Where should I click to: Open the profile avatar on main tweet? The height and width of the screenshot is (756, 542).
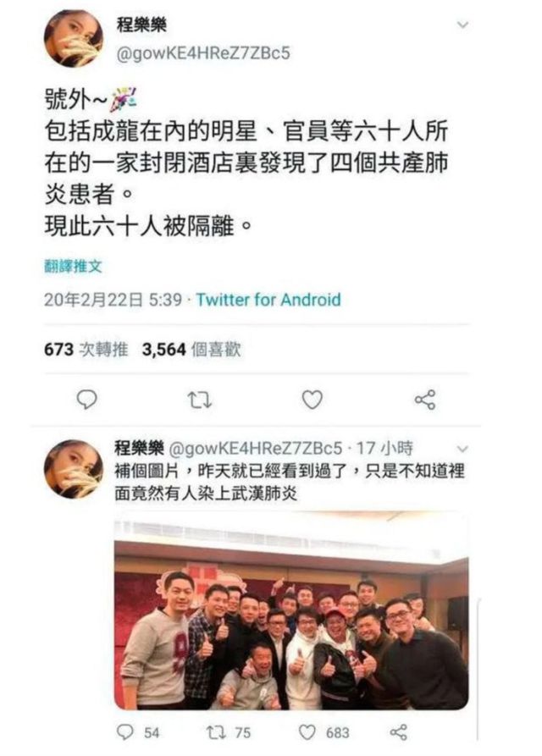click(74, 38)
